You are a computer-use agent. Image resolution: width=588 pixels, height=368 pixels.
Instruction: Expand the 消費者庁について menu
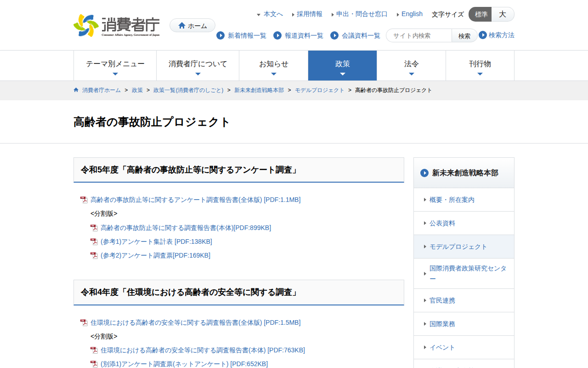(198, 65)
